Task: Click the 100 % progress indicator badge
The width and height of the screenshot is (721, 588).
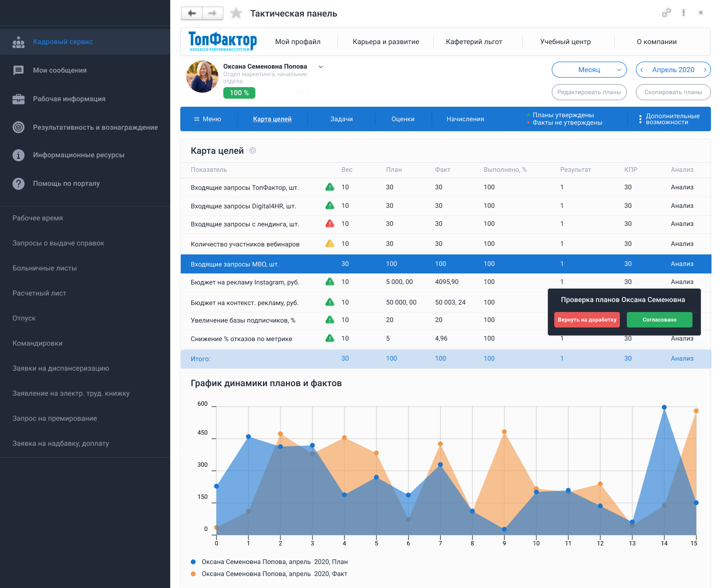Action: tap(239, 93)
